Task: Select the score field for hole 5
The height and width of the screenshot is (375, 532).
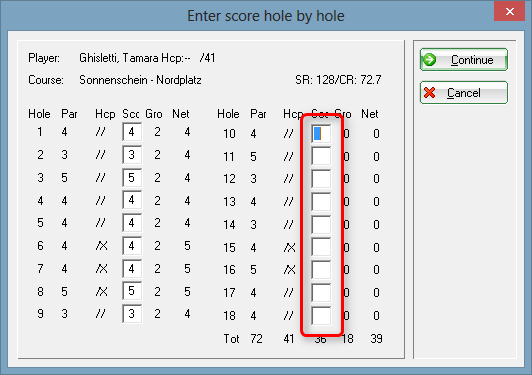Action: (132, 223)
